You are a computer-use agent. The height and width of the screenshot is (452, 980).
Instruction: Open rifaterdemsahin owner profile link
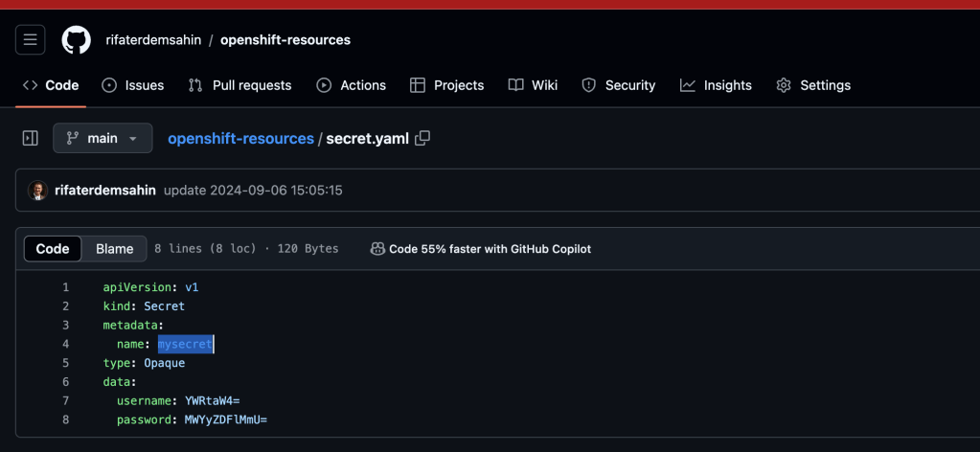pyautogui.click(x=153, y=40)
